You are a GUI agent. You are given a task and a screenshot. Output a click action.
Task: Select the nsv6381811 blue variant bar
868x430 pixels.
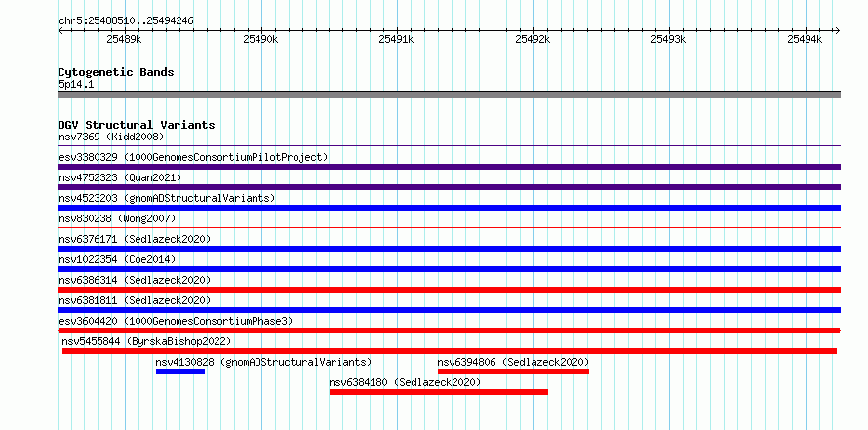(449, 310)
